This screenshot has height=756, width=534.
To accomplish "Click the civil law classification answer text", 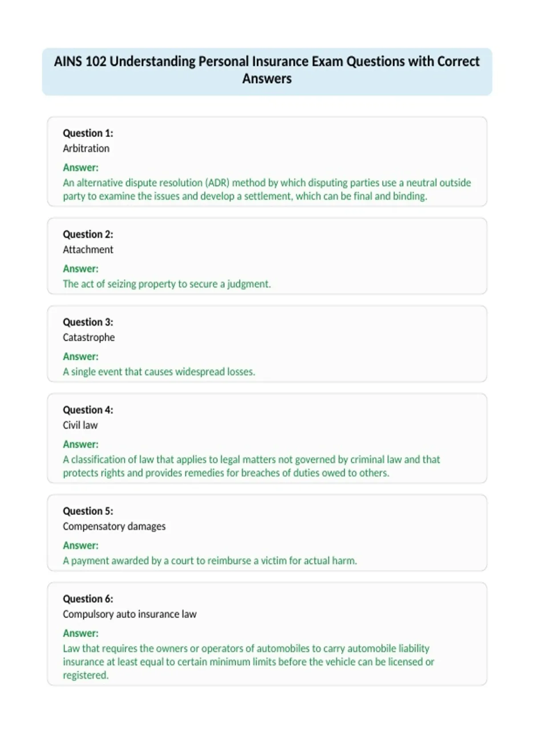I will pyautogui.click(x=251, y=466).
